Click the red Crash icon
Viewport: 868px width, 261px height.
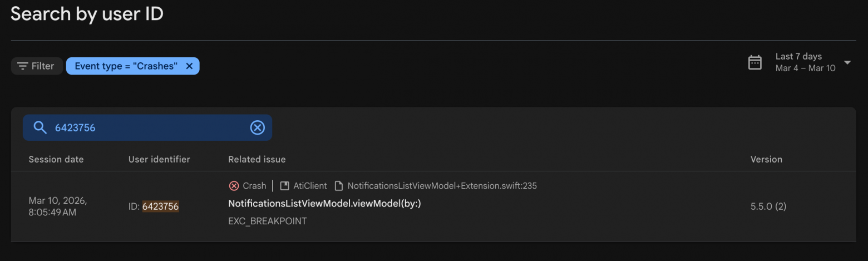tap(234, 186)
